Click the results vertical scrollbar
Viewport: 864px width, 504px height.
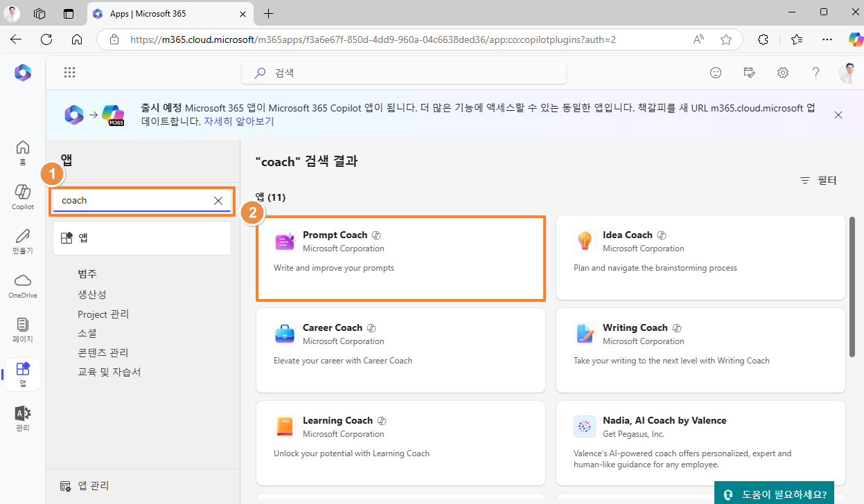pyautogui.click(x=852, y=287)
